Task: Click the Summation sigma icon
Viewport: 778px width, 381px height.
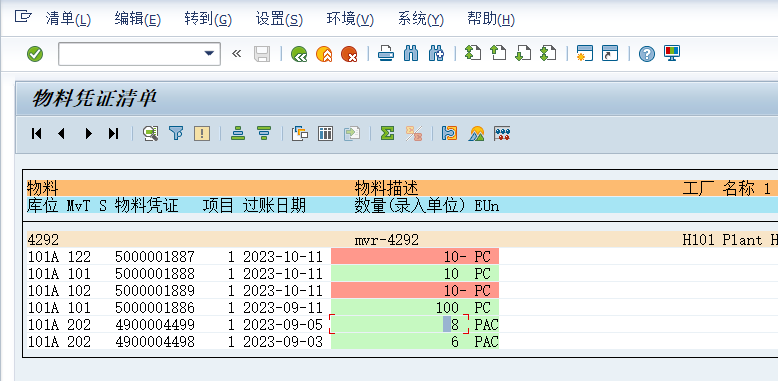Action: coord(387,133)
